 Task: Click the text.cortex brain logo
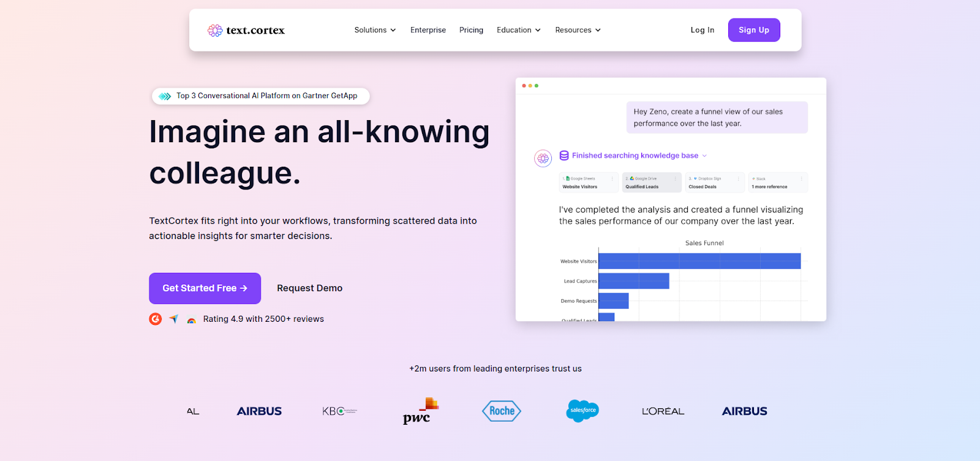tap(215, 31)
